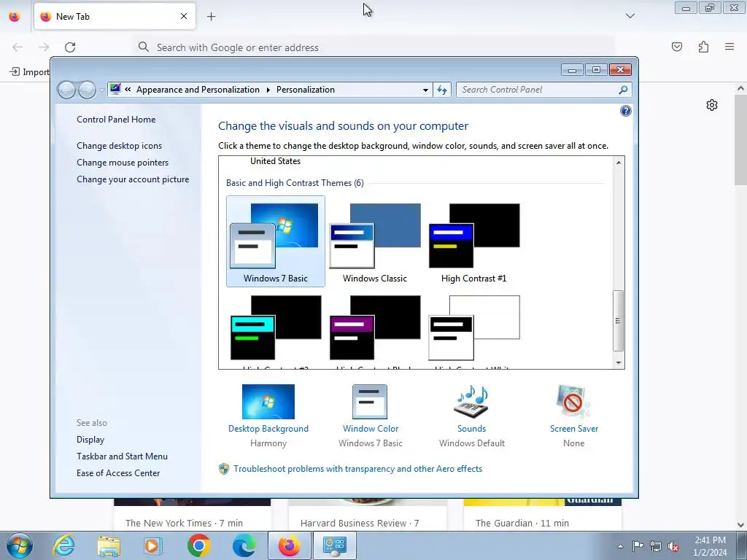Go to Appearance and Personalization breadcrumb
Viewport: 747px width, 560px height.
click(198, 90)
